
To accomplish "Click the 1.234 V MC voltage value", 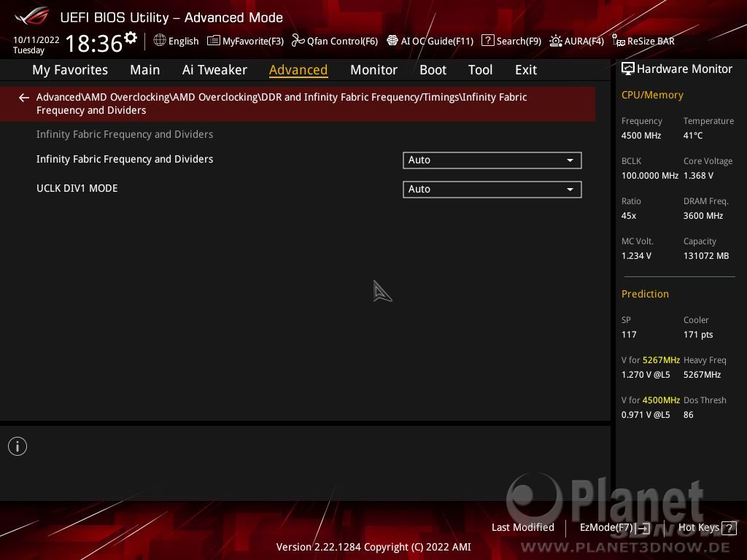I will click(x=636, y=256).
